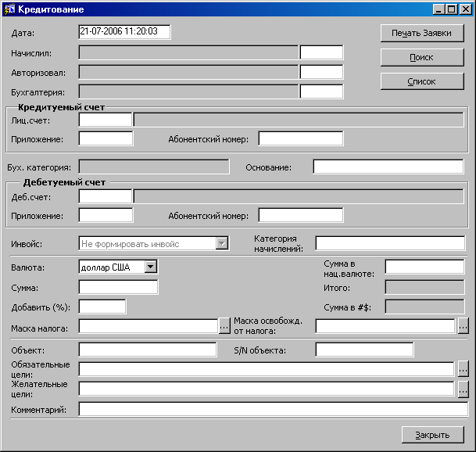Click Абонентский номер field in Кредитуемый счет
The image size is (476, 452).
301,138
